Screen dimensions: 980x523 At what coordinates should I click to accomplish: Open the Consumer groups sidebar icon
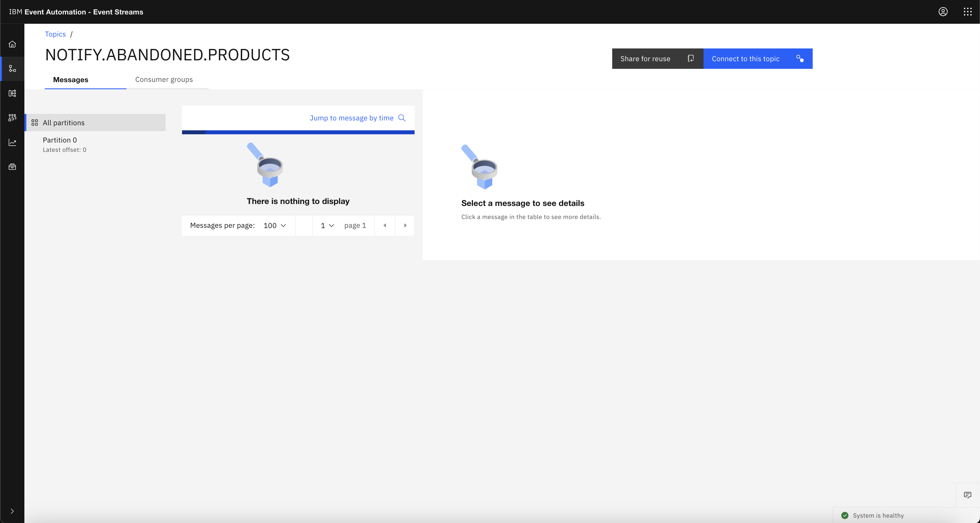[x=12, y=118]
